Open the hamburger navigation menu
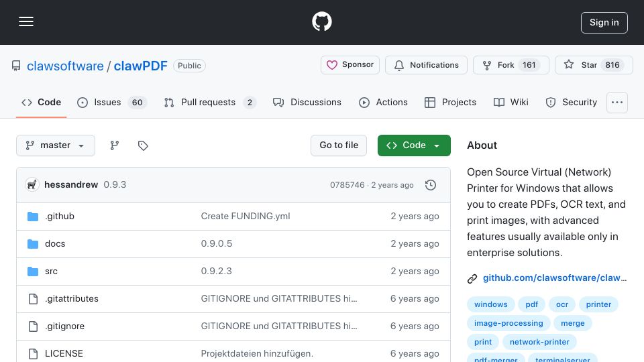Screen dimensions: 644x362 tap(26, 21)
